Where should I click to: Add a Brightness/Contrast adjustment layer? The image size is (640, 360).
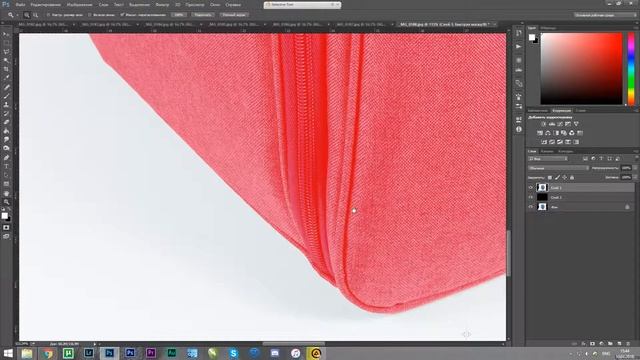(x=544, y=124)
